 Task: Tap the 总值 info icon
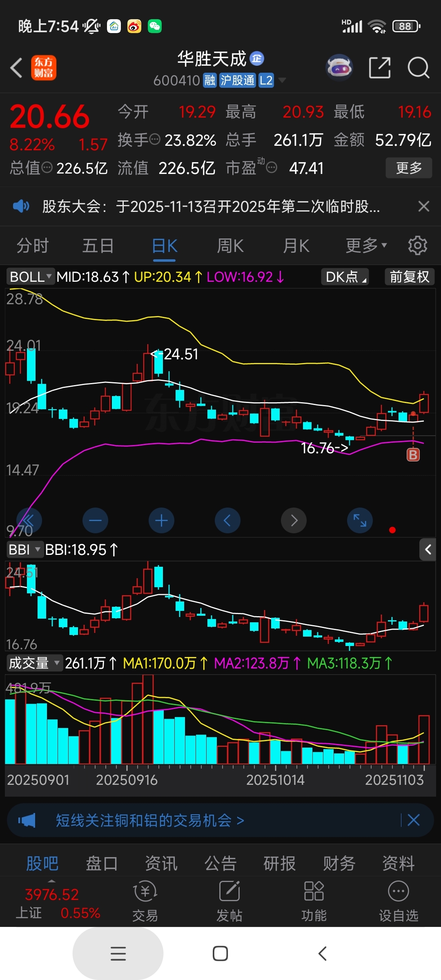(47, 167)
